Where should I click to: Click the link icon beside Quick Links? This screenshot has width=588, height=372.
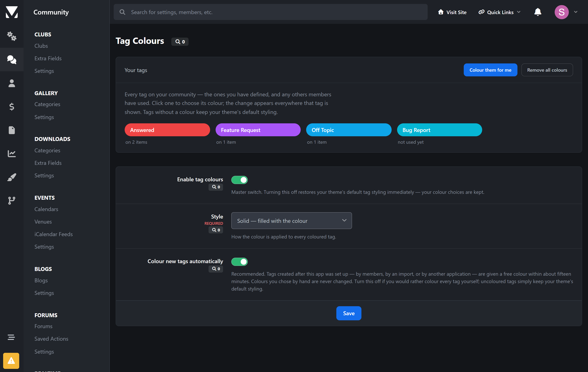(481, 12)
